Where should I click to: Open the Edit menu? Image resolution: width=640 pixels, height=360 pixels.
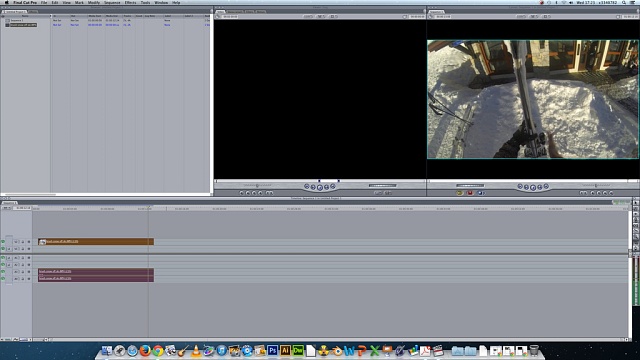tap(55, 2)
